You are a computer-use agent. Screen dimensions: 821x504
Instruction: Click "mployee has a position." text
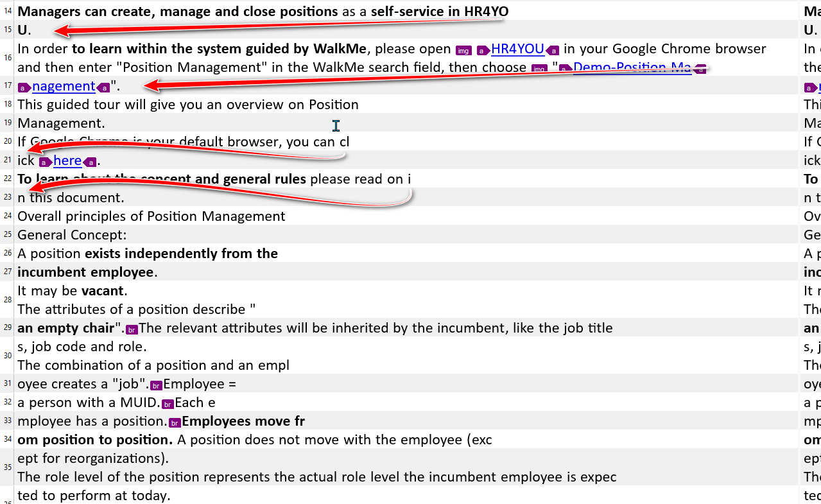click(92, 421)
